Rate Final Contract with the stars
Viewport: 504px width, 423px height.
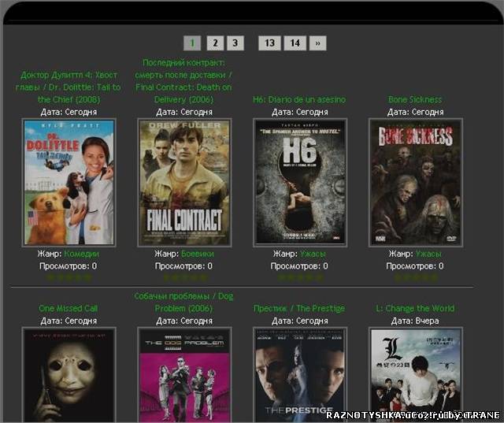click(x=184, y=277)
